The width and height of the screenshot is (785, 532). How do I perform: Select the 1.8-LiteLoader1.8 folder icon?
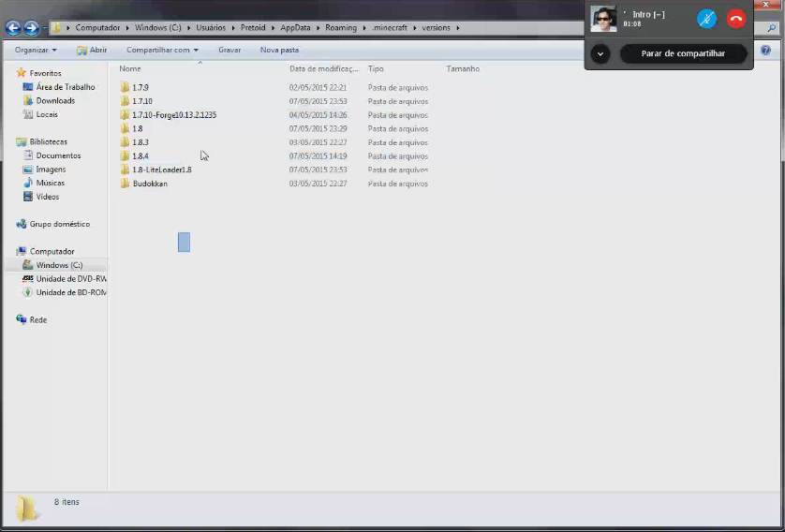(x=125, y=170)
